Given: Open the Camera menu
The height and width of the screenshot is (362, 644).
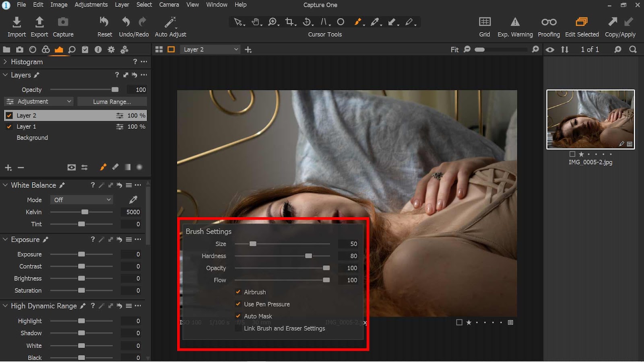Looking at the screenshot, I should (169, 5).
